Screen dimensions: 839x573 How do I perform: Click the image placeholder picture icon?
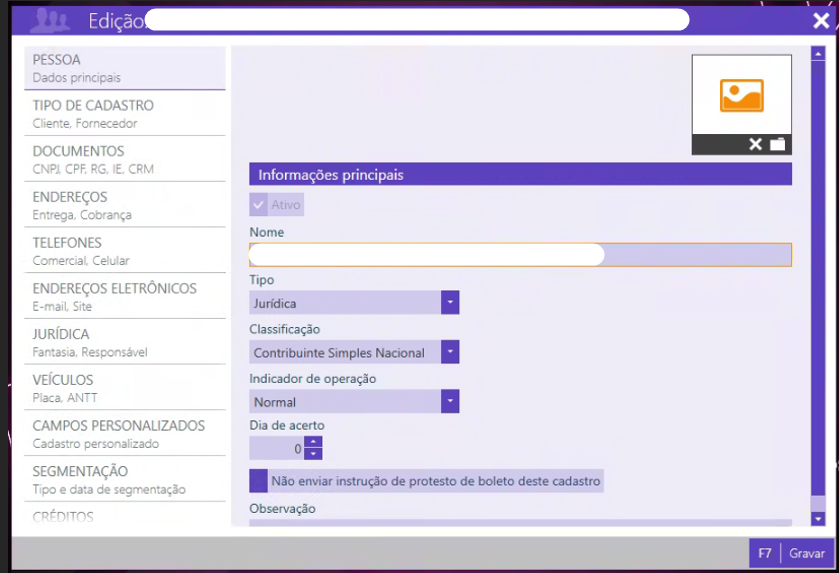coord(741,95)
